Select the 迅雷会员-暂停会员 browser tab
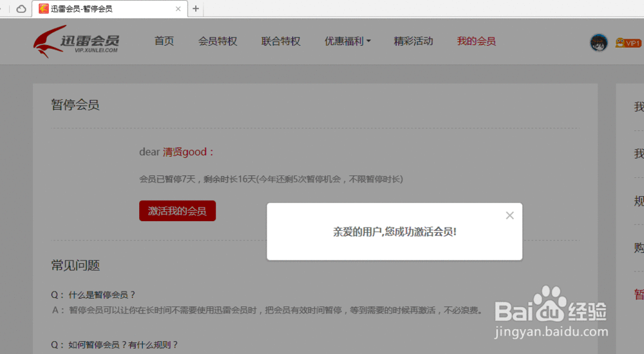Image resolution: width=644 pixels, height=354 pixels. 109,8
